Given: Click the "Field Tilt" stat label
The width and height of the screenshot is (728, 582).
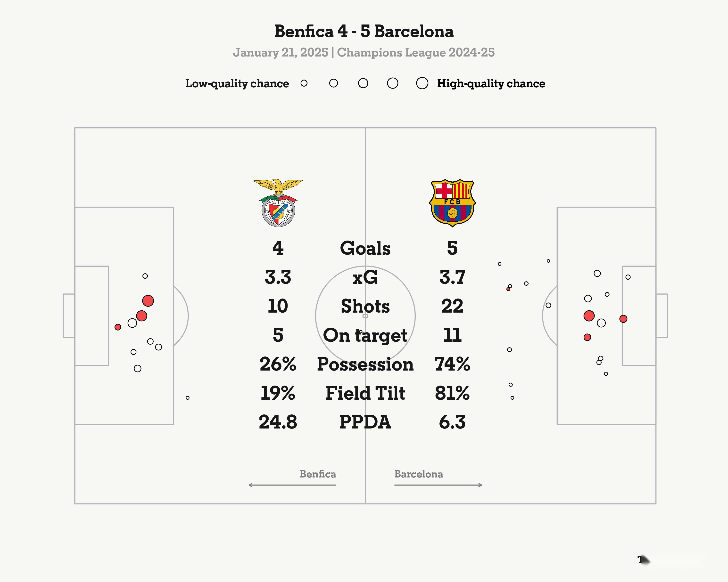Looking at the screenshot, I should (x=365, y=393).
